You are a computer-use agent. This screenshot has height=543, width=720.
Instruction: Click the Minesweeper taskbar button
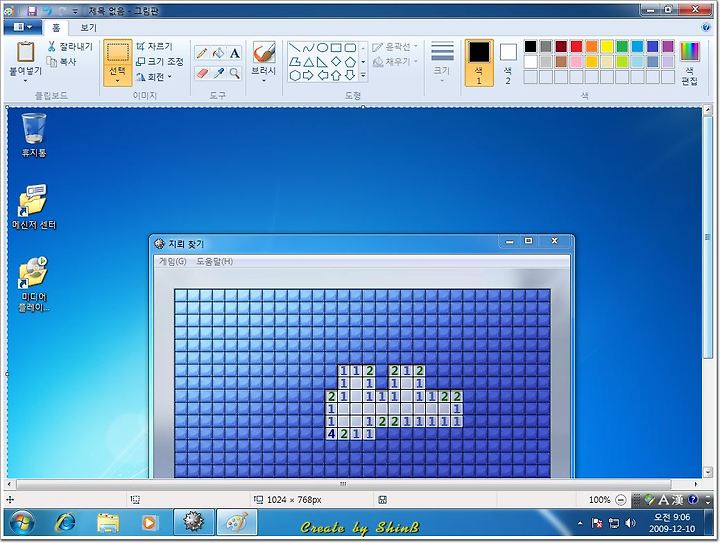(x=193, y=522)
